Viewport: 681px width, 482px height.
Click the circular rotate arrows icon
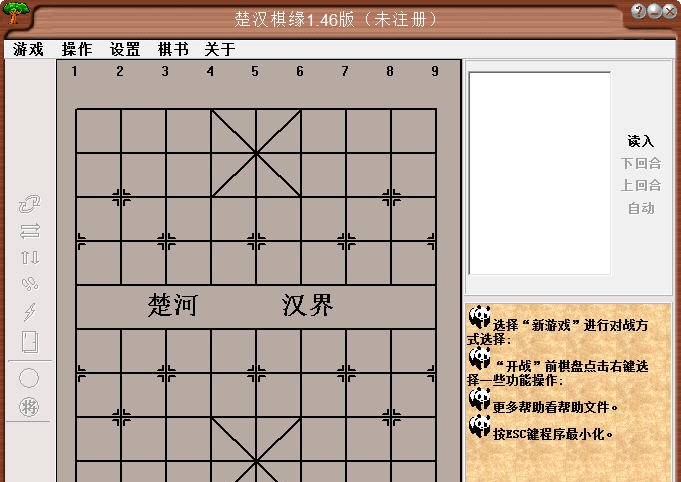pyautogui.click(x=30, y=204)
